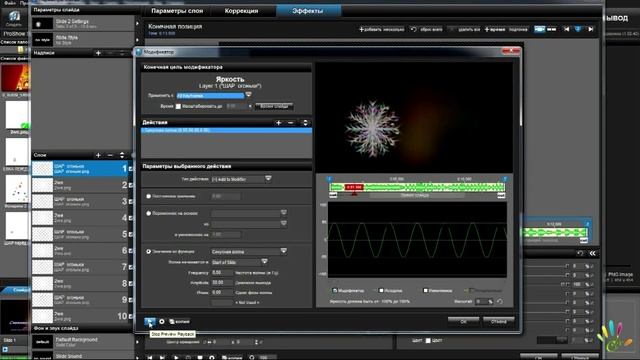Switch to Коррекция tab

[242, 11]
